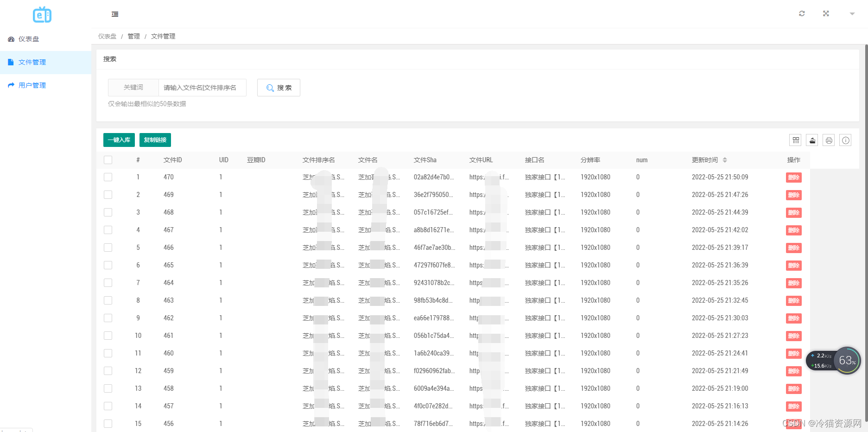Image resolution: width=868 pixels, height=432 pixels.
Task: Click the 搜索 button
Action: 279,88
